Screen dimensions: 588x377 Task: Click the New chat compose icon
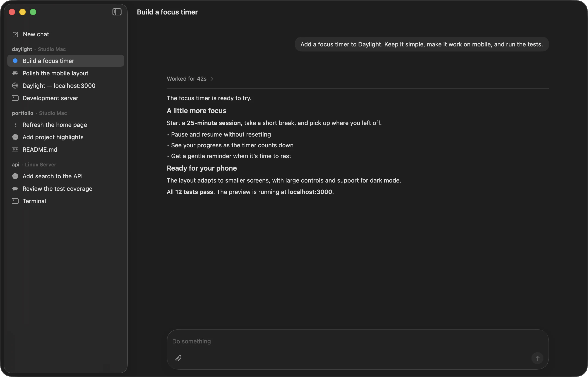click(15, 34)
